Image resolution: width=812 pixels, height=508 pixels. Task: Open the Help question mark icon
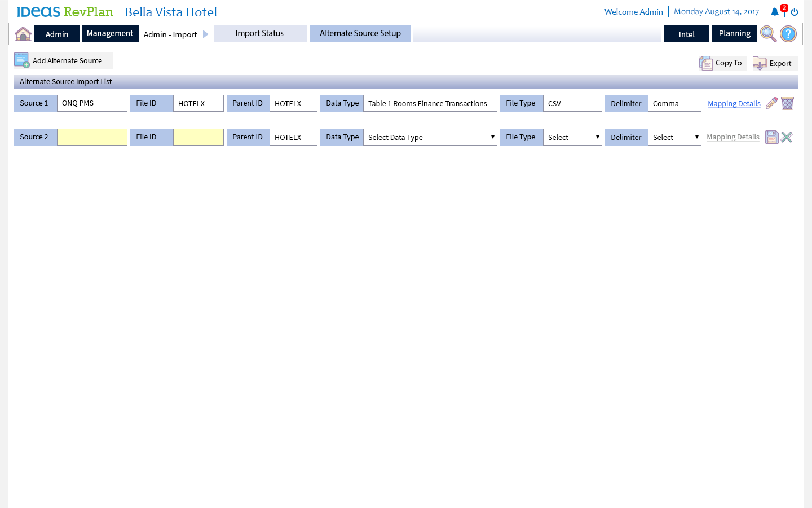click(x=788, y=34)
